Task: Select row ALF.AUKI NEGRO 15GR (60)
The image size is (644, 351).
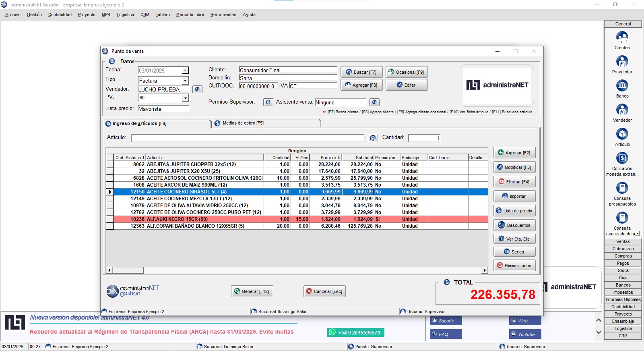Action: pyautogui.click(x=297, y=219)
